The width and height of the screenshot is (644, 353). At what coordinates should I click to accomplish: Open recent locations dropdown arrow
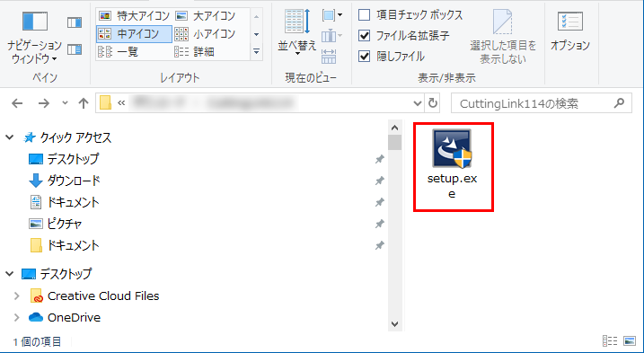(65, 103)
